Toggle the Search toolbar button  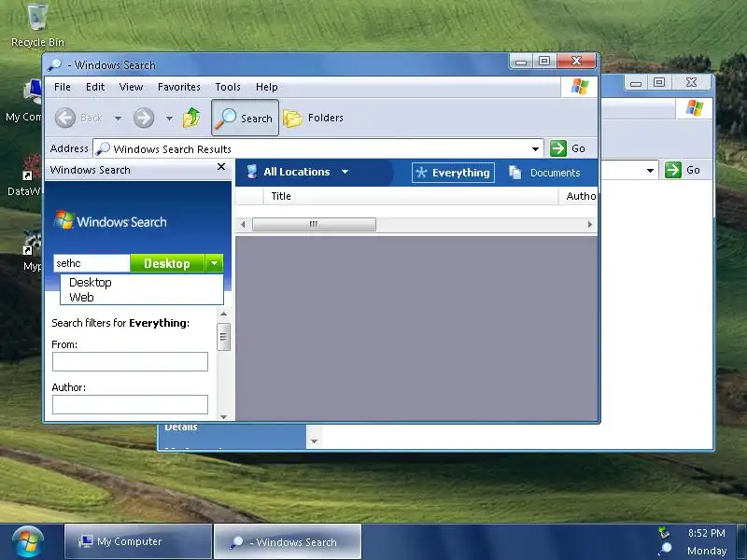tap(245, 118)
